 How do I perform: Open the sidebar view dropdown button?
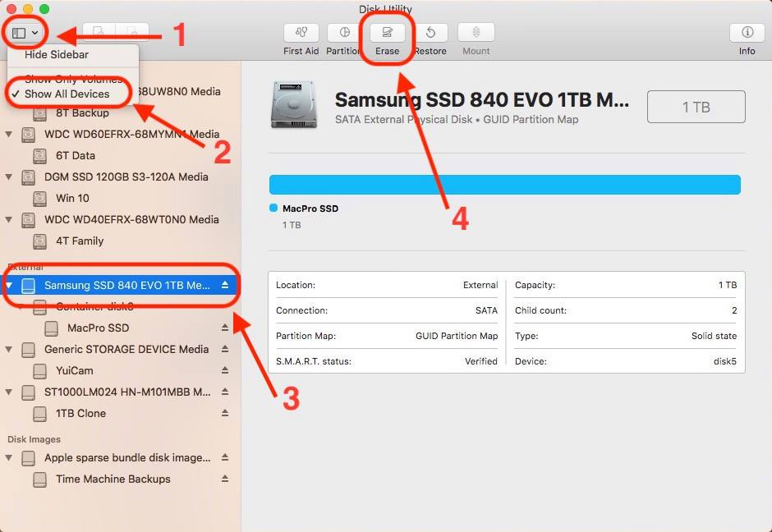(x=25, y=33)
